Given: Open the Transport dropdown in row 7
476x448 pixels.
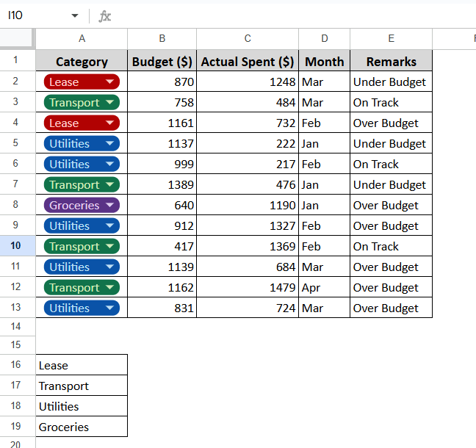Looking at the screenshot, I should coord(109,184).
